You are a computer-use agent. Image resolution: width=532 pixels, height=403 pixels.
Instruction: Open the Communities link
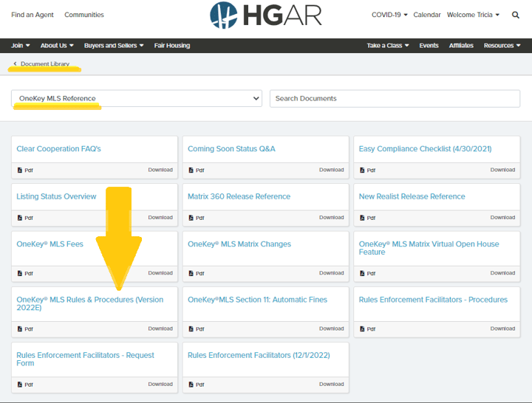point(84,15)
